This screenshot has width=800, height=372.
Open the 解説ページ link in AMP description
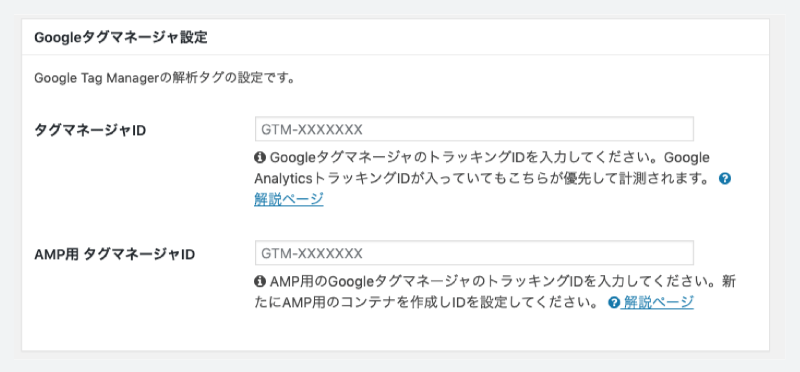[658, 303]
